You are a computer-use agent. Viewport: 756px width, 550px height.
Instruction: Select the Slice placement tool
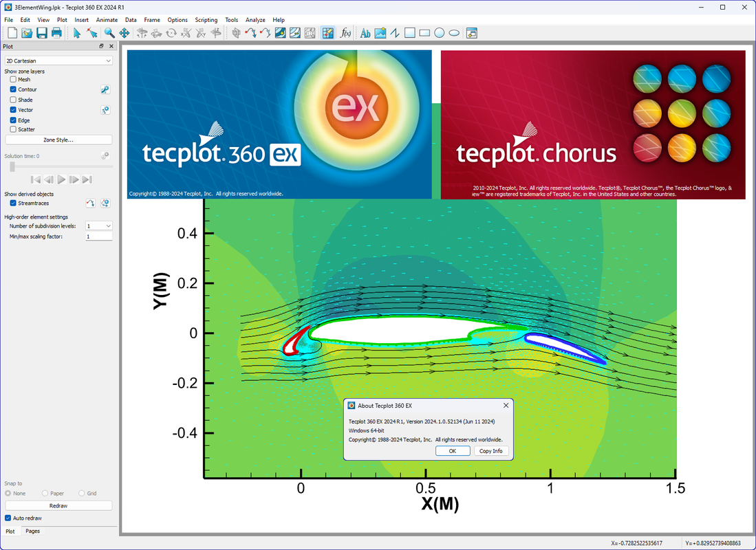[236, 33]
